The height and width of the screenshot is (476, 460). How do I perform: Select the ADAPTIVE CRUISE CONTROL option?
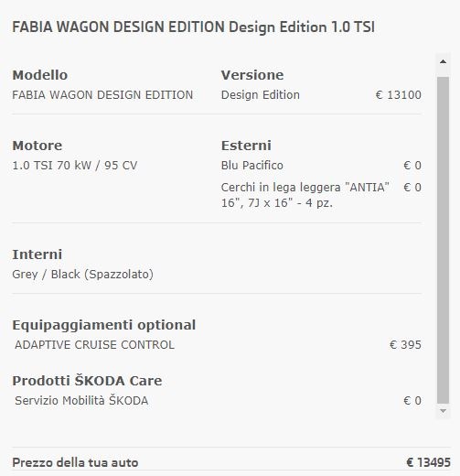coord(94,345)
